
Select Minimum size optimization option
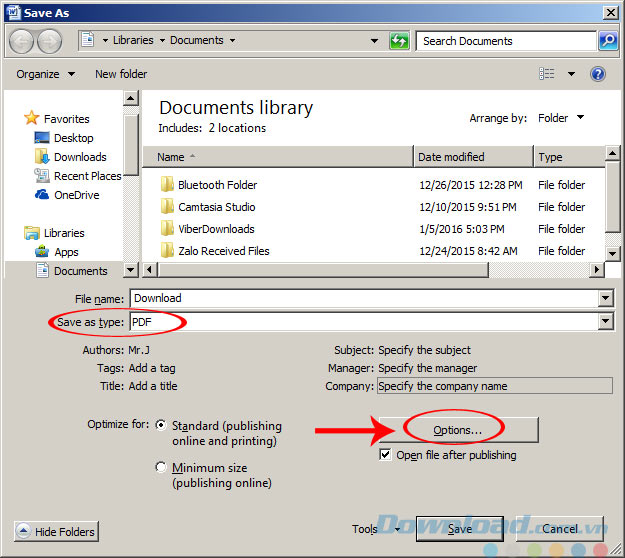point(161,467)
